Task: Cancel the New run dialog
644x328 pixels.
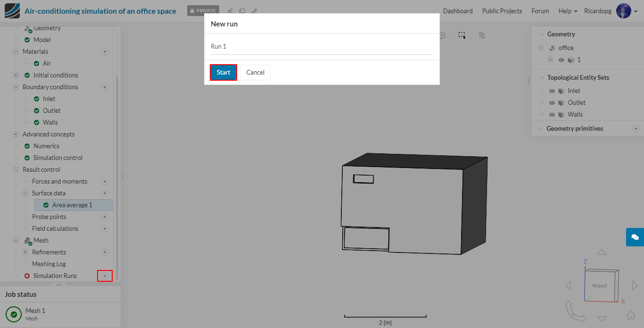Action: tap(255, 72)
